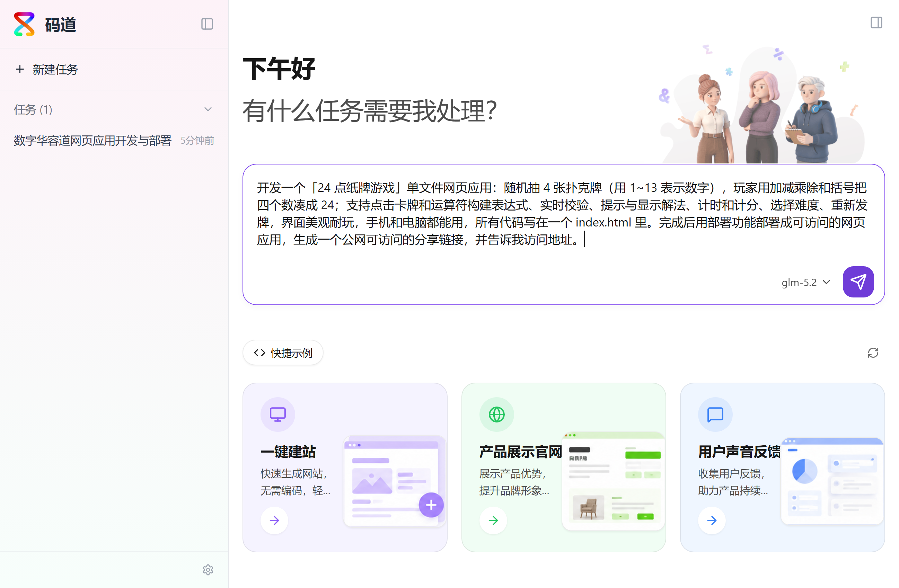Open the 用户声音反馈 card title
Viewport: 899px width, 588px height.
739,452
